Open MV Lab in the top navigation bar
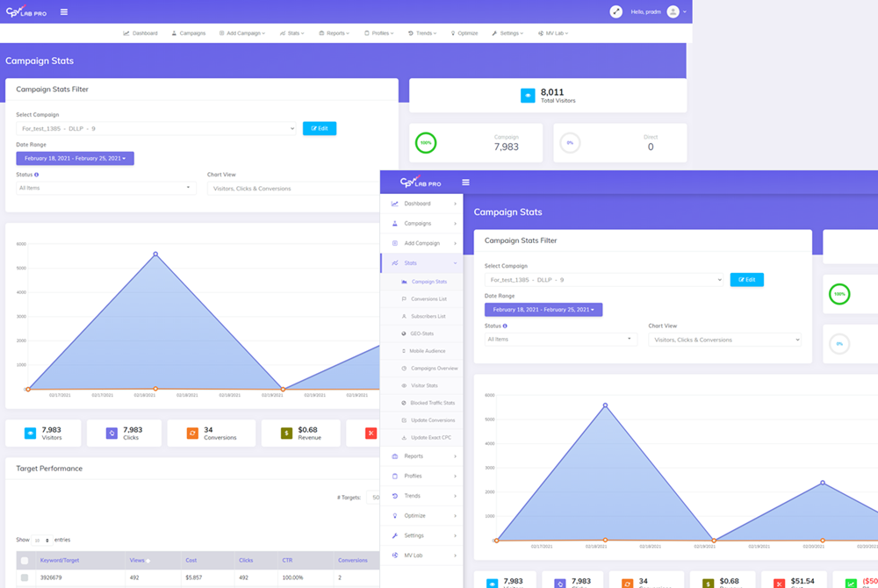Screen dimensions: 878x588 point(553,33)
